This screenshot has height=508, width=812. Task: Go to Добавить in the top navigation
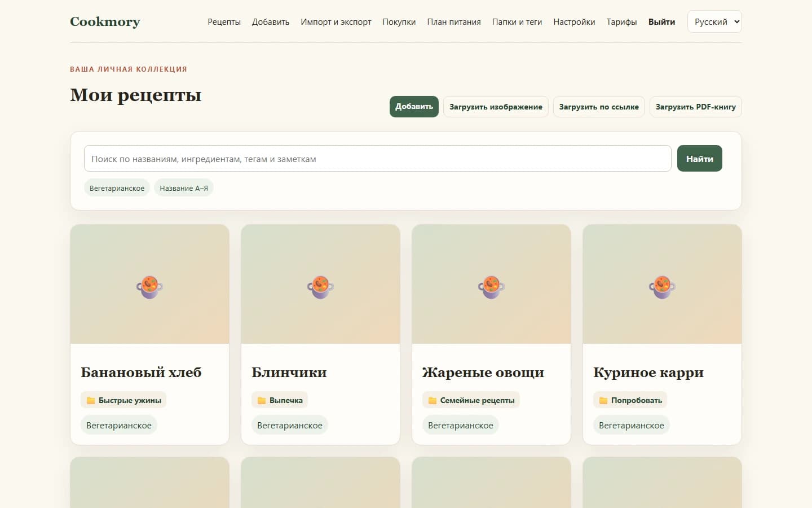pos(271,22)
